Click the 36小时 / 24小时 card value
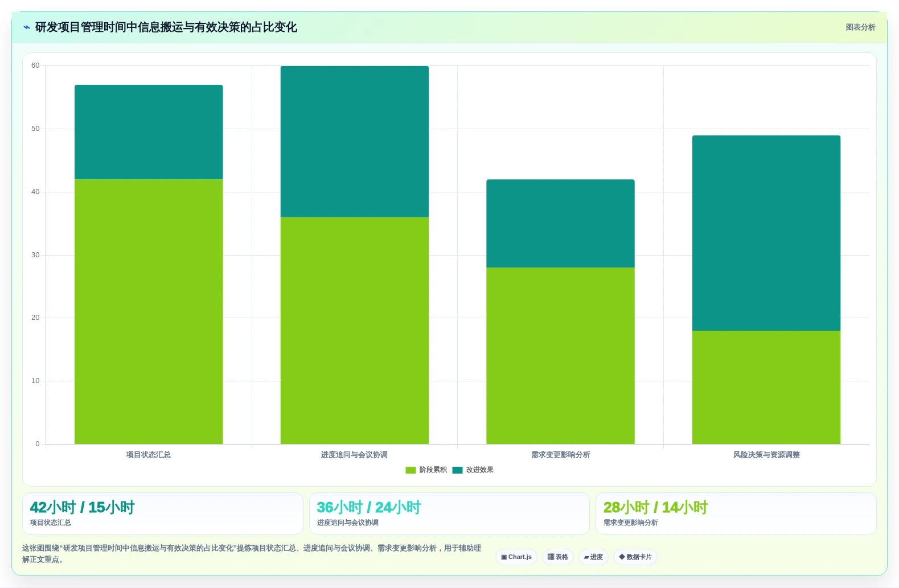899x588 pixels. [x=369, y=508]
